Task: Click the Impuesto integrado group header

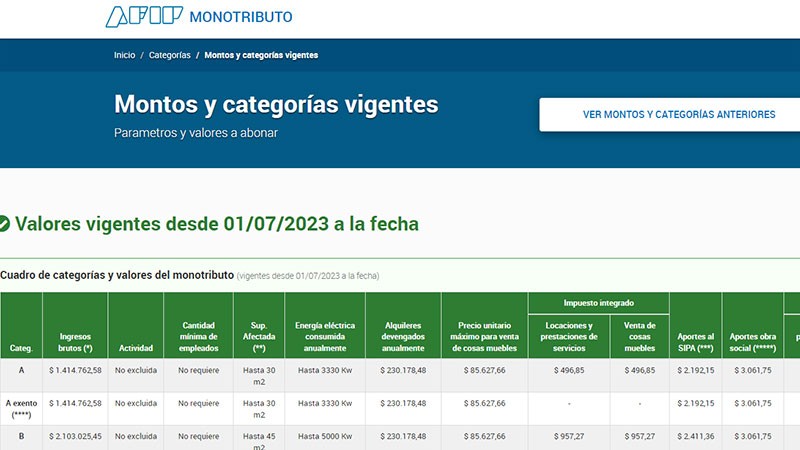Action: point(598,303)
